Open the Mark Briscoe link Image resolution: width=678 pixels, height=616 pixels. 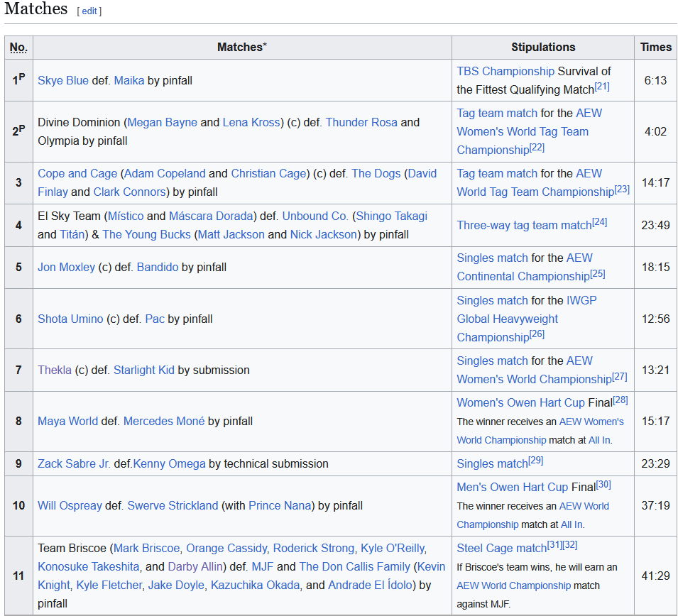tap(146, 548)
